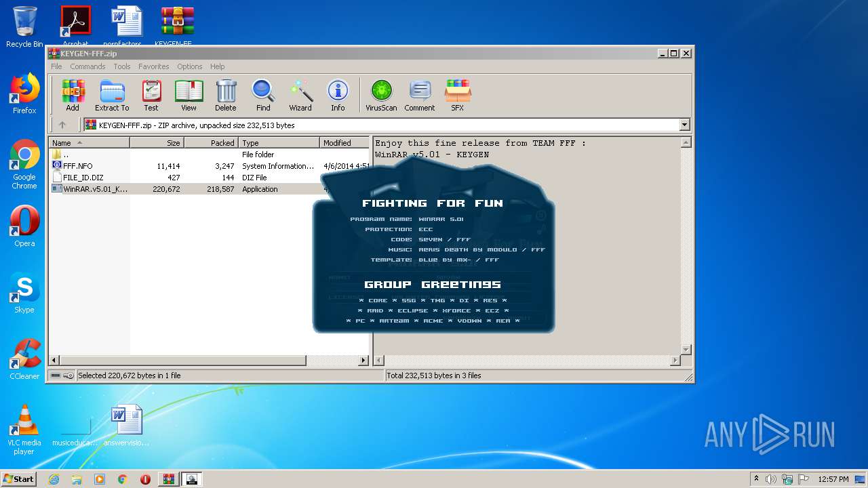868x488 pixels.
Task: Open the Options menu
Action: [190, 66]
